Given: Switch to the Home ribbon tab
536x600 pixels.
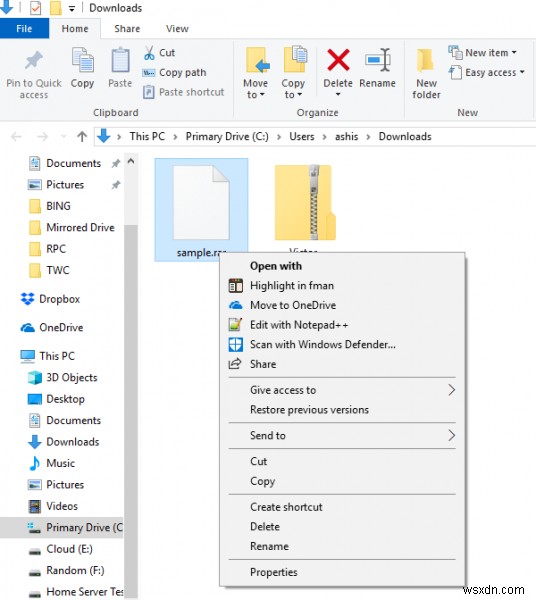Looking at the screenshot, I should point(75,29).
